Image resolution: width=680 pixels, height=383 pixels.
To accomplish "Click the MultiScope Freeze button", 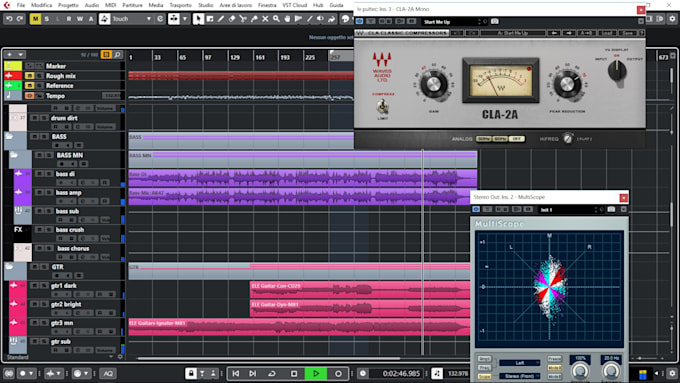I will click(x=554, y=359).
